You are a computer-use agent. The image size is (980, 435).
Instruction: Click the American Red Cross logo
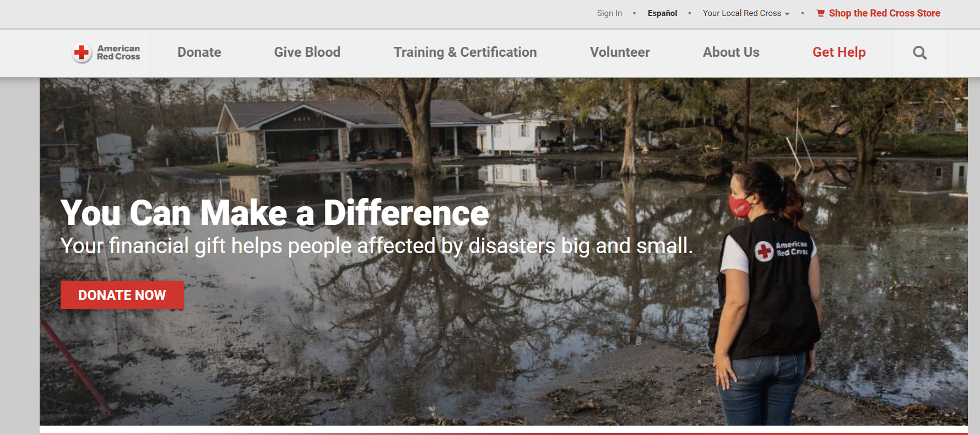pyautogui.click(x=106, y=53)
